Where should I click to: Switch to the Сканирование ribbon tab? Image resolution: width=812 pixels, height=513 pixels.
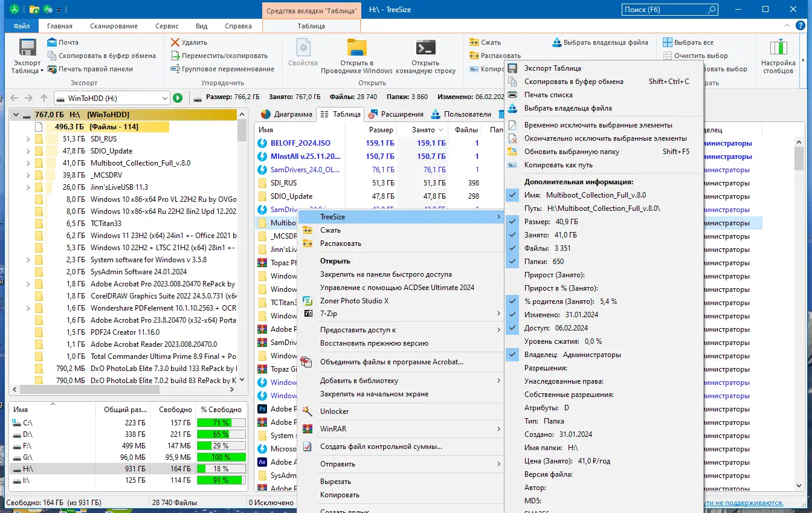[114, 26]
